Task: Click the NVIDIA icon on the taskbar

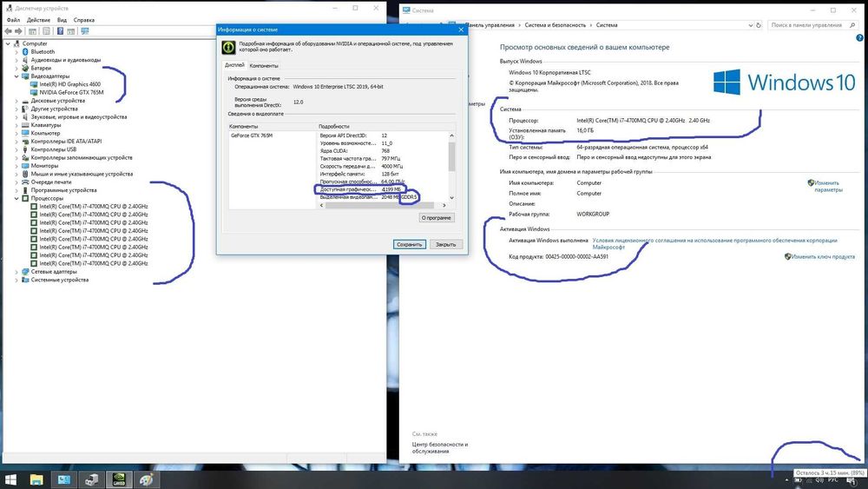Action: 119,479
